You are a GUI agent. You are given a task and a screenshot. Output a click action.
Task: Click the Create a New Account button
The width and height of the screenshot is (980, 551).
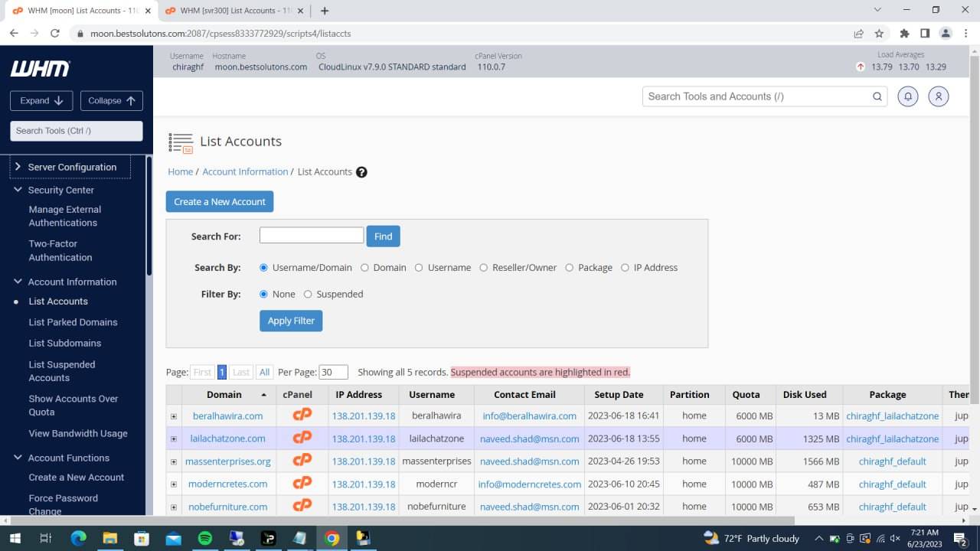pyautogui.click(x=219, y=202)
